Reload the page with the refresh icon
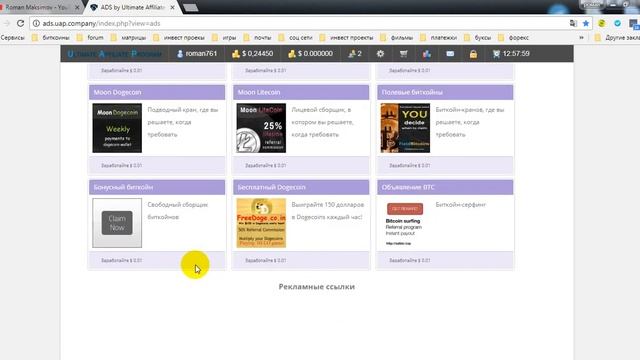 [x=20, y=23]
